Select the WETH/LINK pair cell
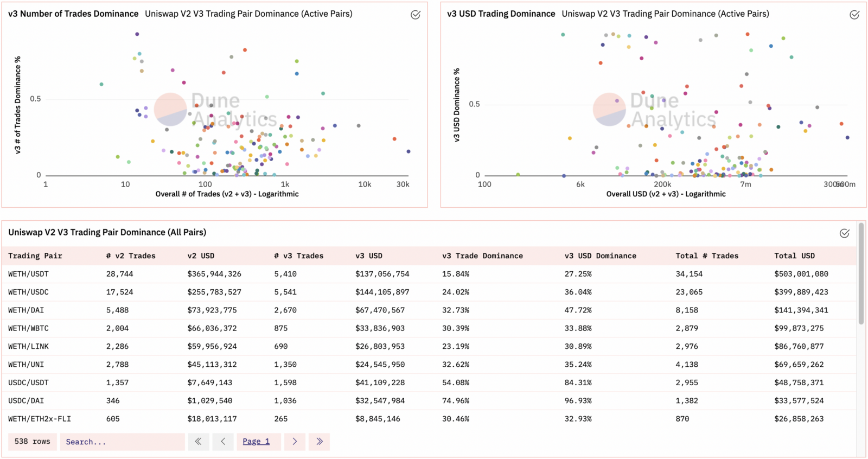Screen dimensions: 868x459 click(x=28, y=346)
